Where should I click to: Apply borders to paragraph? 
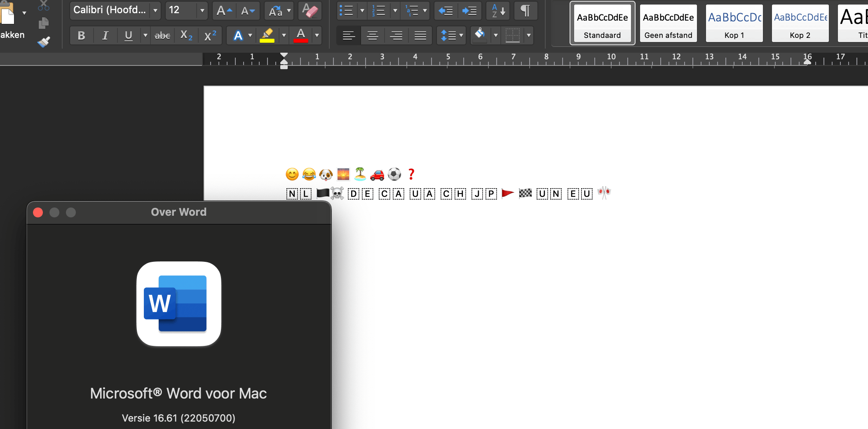512,35
